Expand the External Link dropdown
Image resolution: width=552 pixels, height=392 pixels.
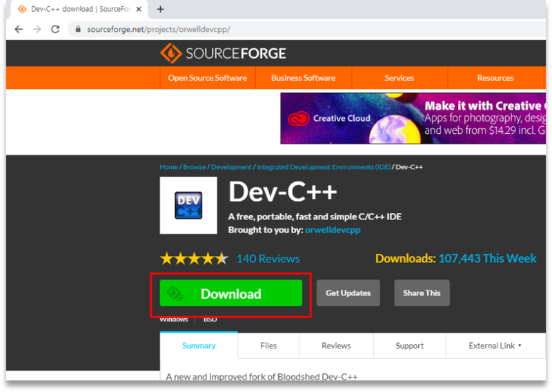495,346
